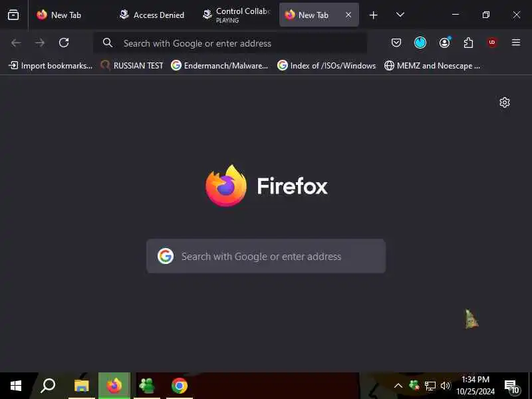Screen dimensions: 532x399
Task: Click the center Google search box
Action: (266, 256)
